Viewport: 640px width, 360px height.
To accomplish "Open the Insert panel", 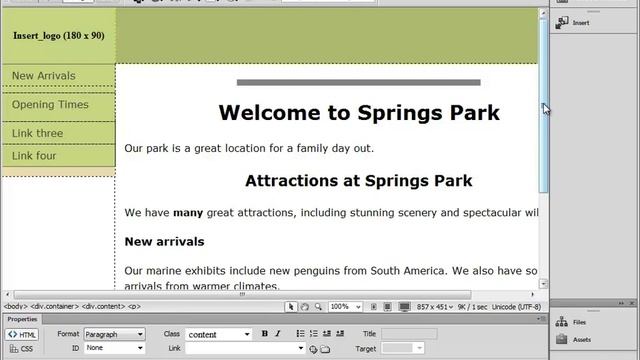I will [x=581, y=23].
